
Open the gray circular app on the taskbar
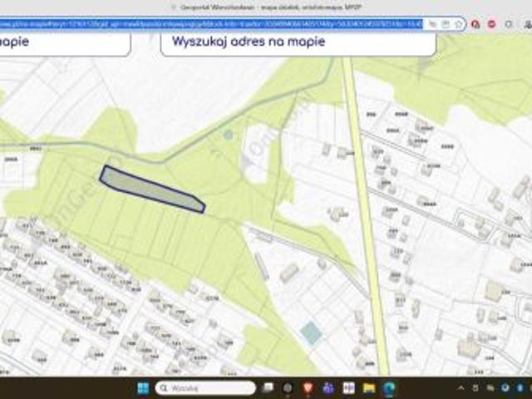point(288,388)
